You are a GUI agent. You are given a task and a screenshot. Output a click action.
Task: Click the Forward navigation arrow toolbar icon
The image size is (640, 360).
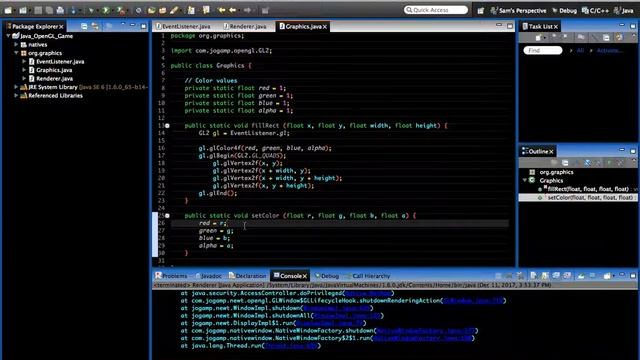coord(247,10)
